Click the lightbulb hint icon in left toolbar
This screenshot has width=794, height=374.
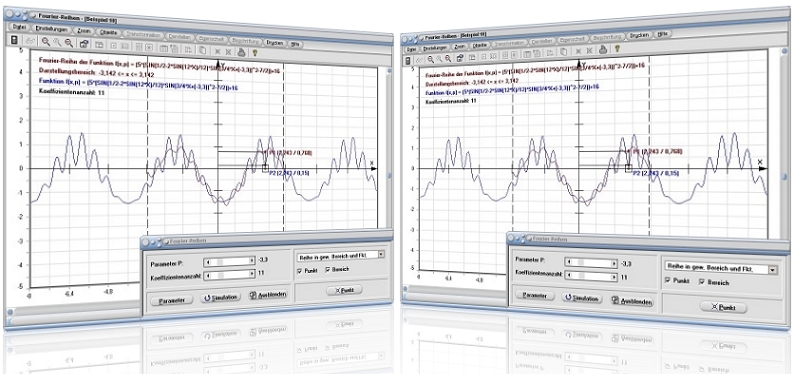point(255,51)
